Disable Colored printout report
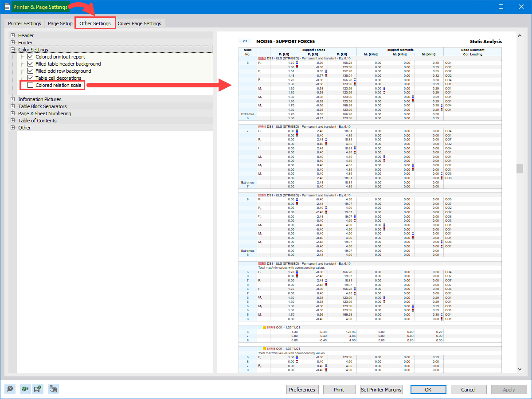Viewport: 532px width, 399px height. point(30,57)
